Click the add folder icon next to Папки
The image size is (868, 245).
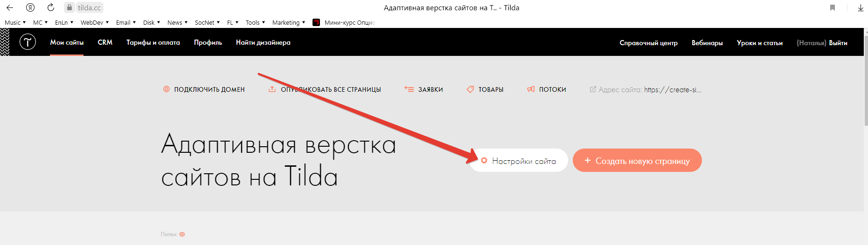point(182,234)
